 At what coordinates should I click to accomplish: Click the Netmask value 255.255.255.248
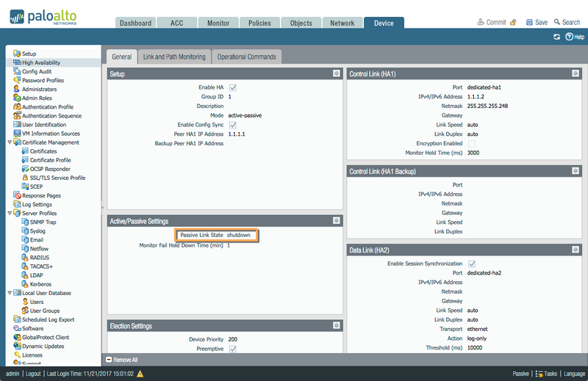pos(487,106)
